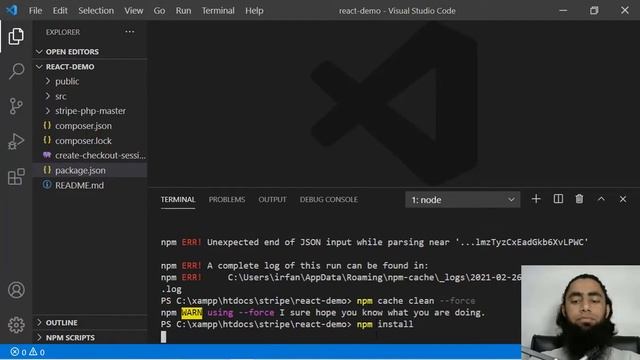Switch to the Problems tab
The image size is (640, 360).
[x=227, y=200]
